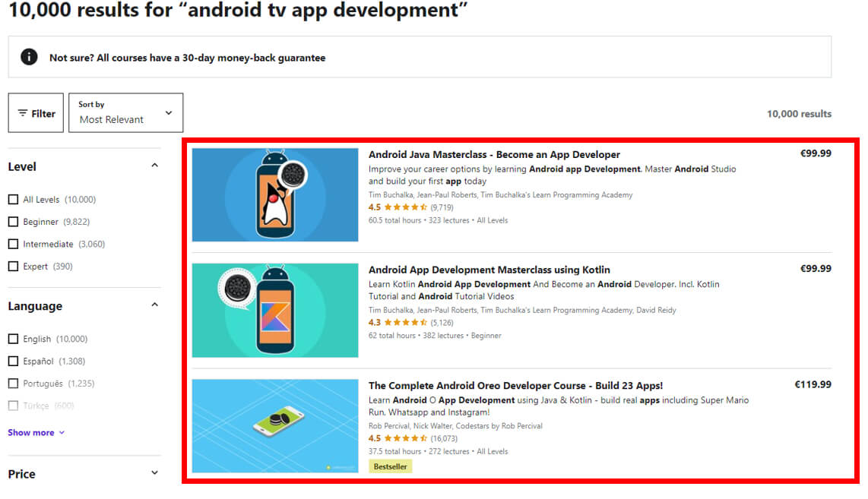Open Android Java Masterclass course thumbnail
The width and height of the screenshot is (868, 499).
(x=275, y=194)
